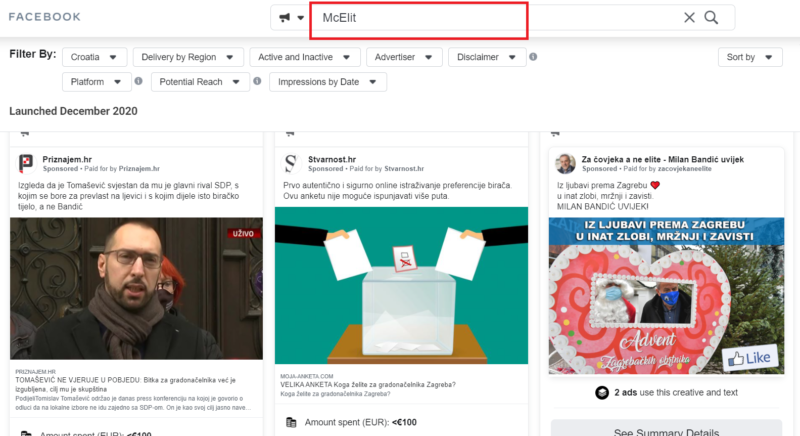Open the Croatia country filter
The width and height of the screenshot is (800, 436).
click(94, 57)
